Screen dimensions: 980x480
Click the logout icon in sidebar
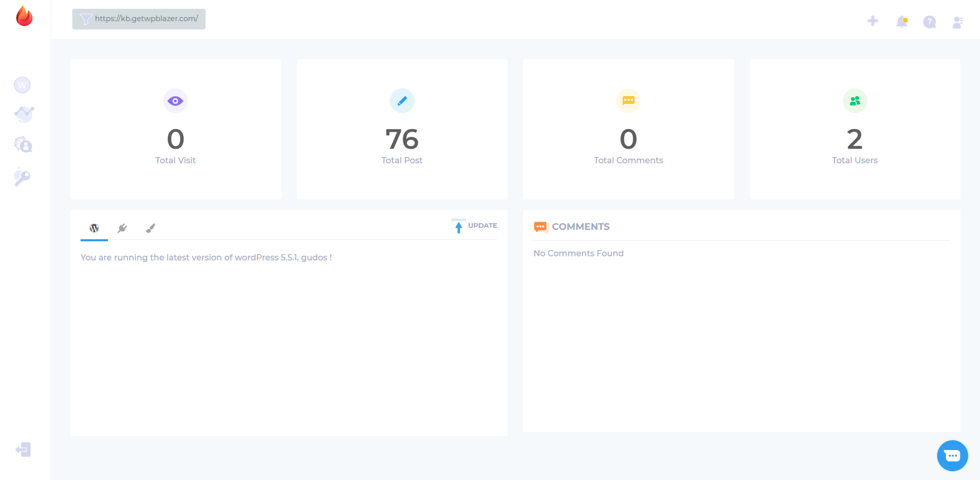(23, 450)
